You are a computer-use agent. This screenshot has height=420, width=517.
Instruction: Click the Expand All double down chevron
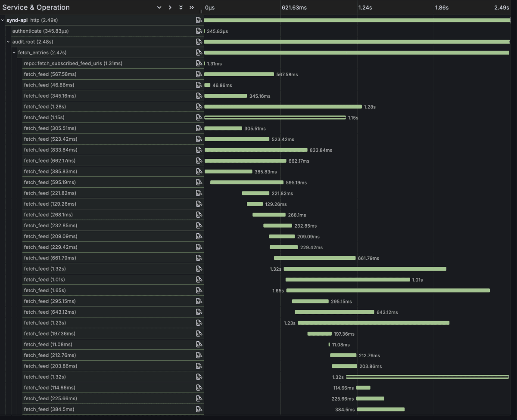click(x=181, y=8)
